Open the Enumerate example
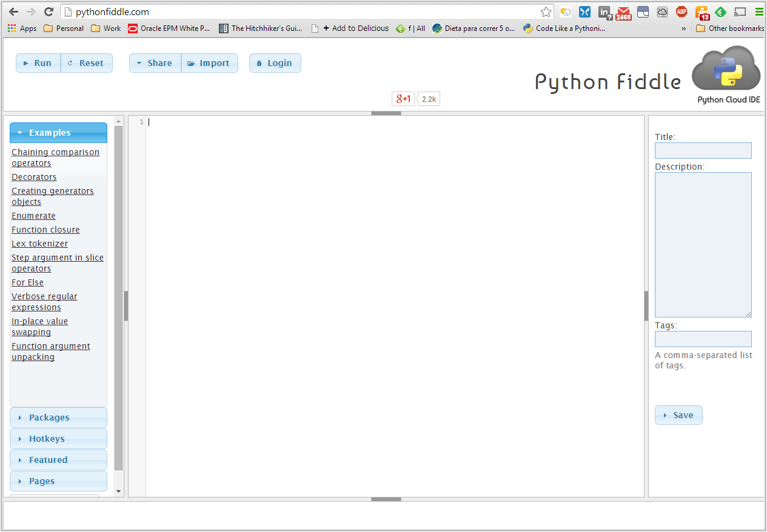 (x=33, y=216)
